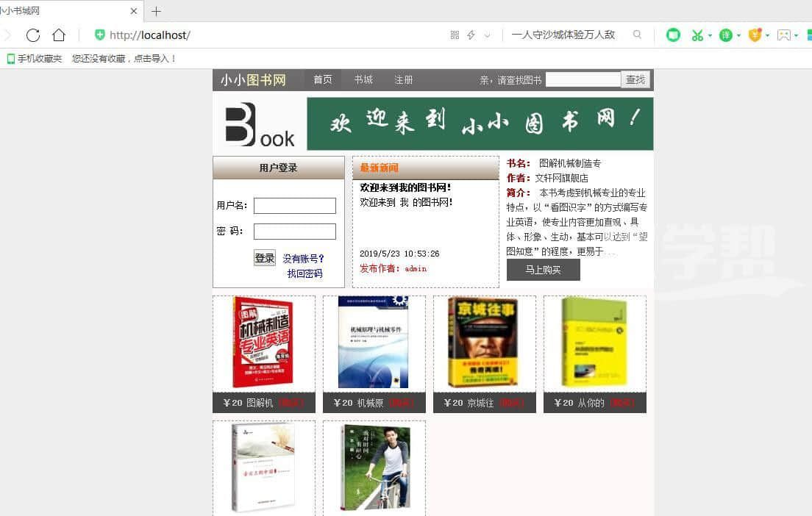Screen dimensions: 812x516
Task: Click the 京城往事 book cover thumbnail
Action: pos(483,343)
